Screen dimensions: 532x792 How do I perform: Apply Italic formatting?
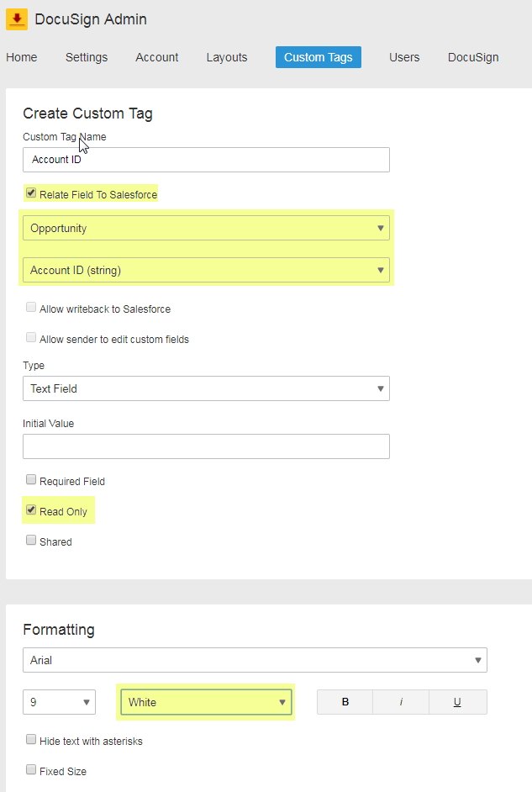coord(401,701)
